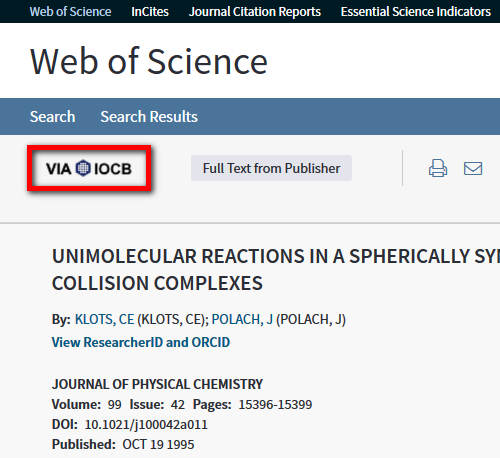The height and width of the screenshot is (458, 500).
Task: Click the article title Unimolecular Reactions
Action: pos(276,270)
